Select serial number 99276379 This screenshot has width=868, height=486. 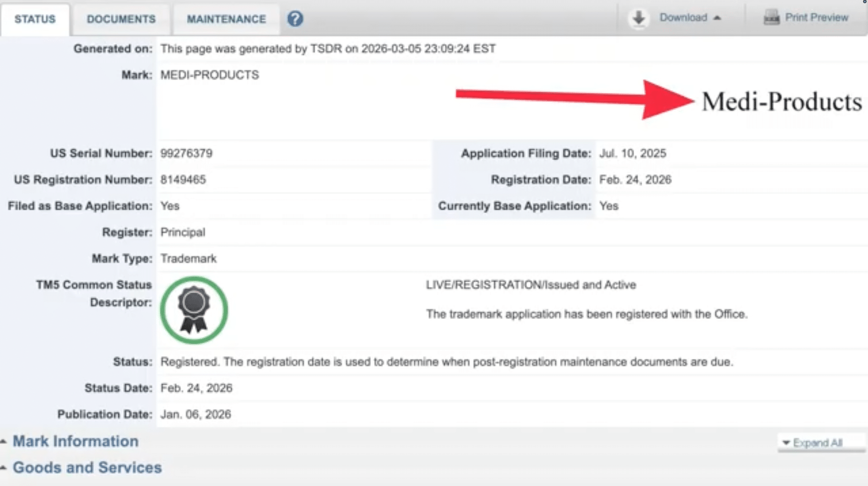pos(186,153)
